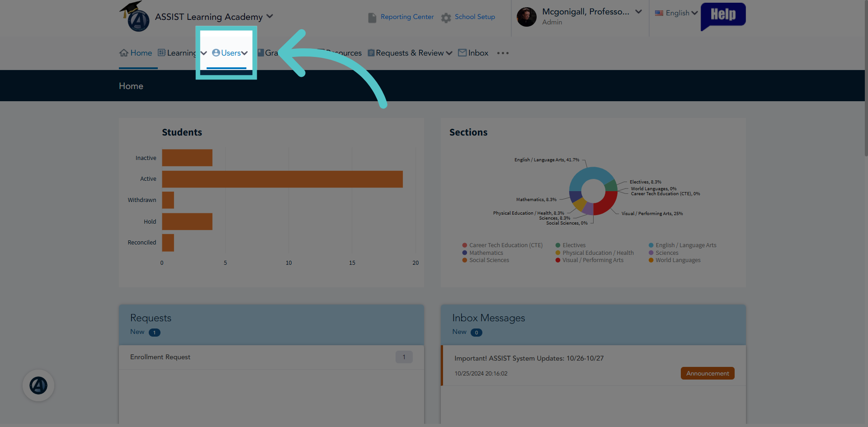
Task: Click the Inbox Messages panel heading
Action: click(489, 318)
